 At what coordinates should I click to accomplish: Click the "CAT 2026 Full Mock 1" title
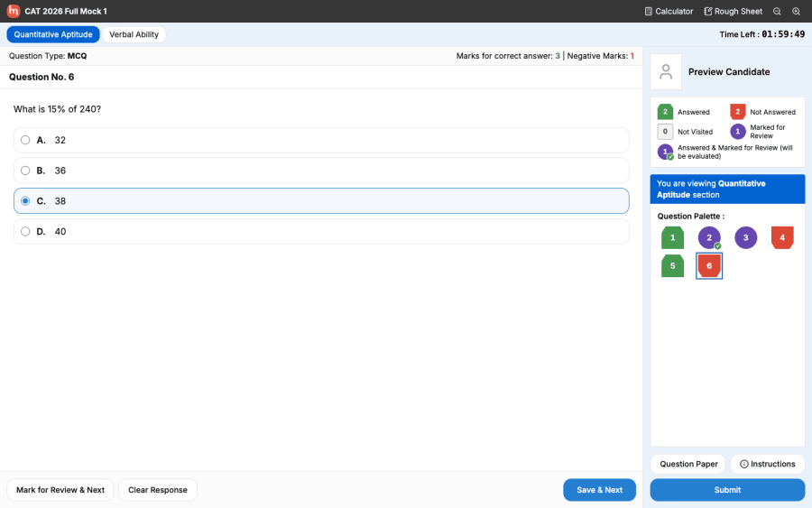[66, 12]
